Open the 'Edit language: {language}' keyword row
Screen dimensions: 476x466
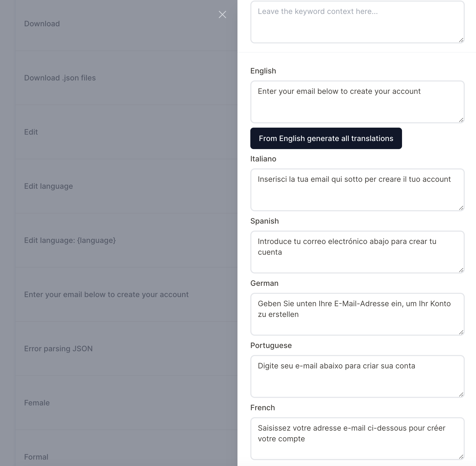127,240
